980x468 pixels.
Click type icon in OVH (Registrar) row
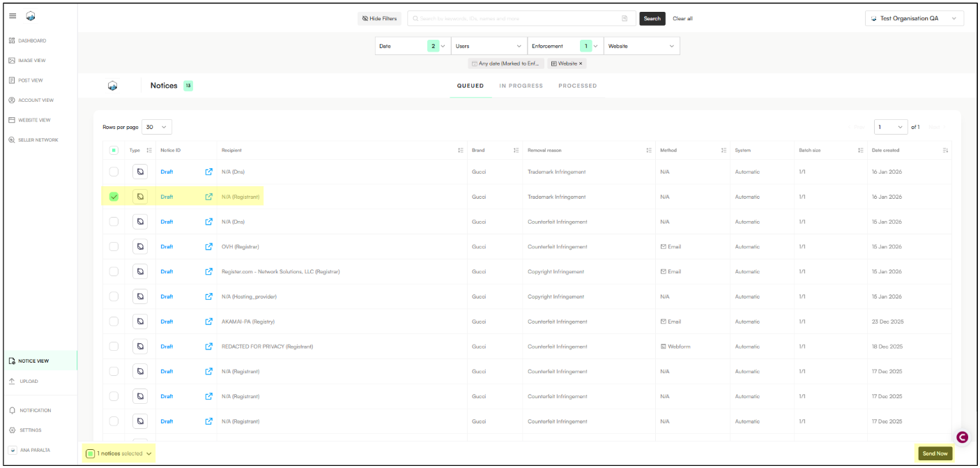point(140,247)
